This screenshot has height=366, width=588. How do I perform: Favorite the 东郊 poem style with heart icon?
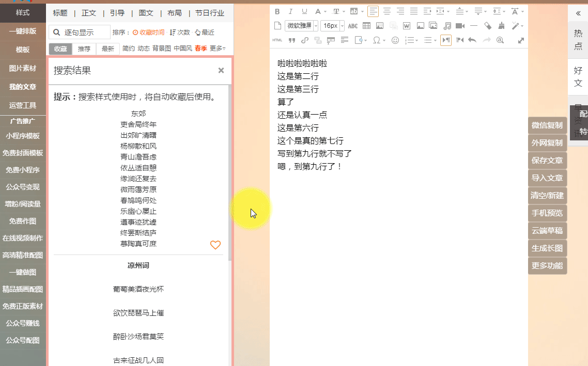(x=215, y=245)
